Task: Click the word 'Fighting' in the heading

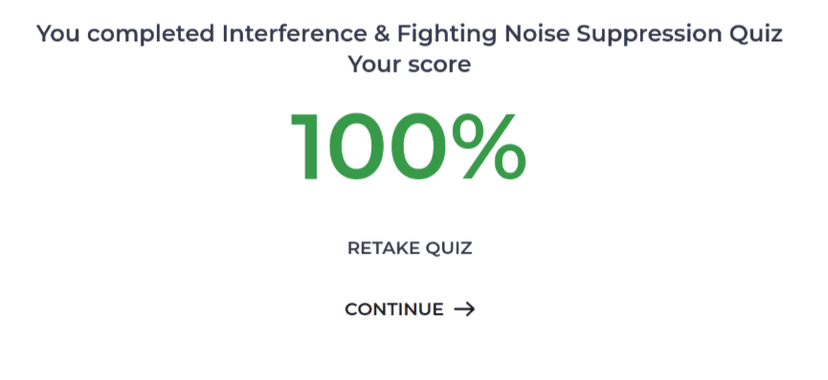Action: point(447,35)
